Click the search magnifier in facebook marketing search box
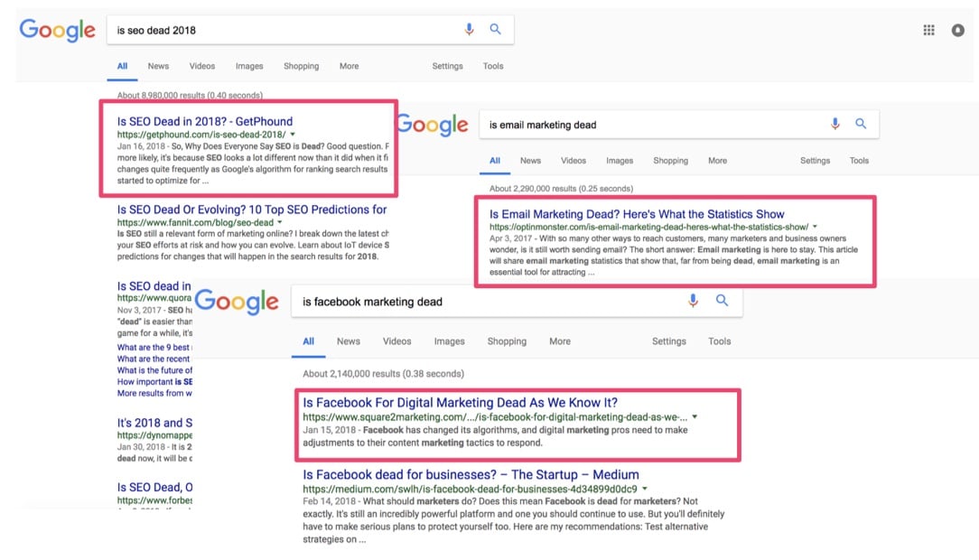 (x=722, y=300)
